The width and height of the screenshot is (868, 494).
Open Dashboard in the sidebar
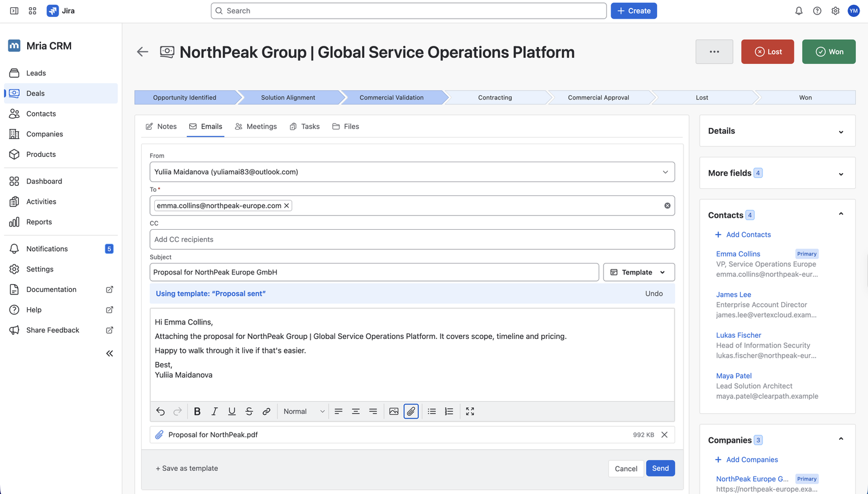coord(61,181)
